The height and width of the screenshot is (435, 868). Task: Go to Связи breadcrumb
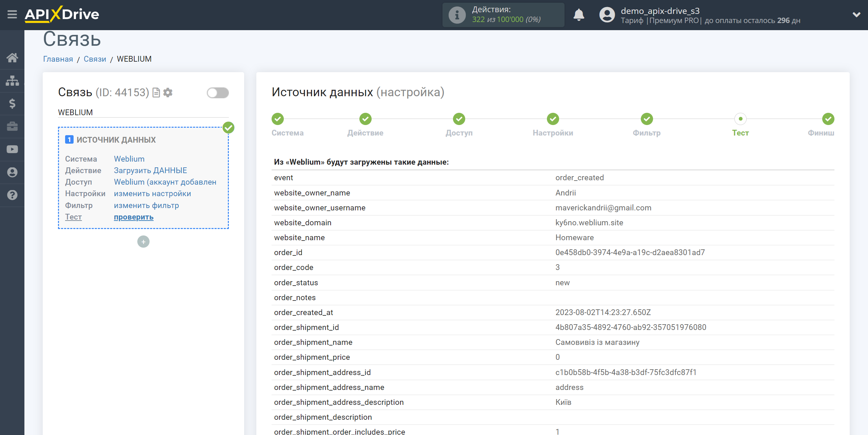point(95,59)
